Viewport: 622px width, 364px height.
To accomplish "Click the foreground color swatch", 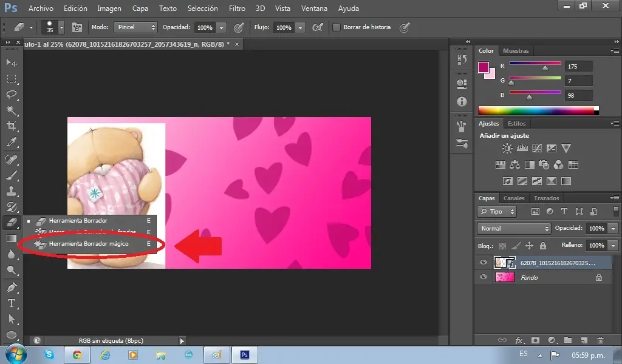I will coord(483,67).
